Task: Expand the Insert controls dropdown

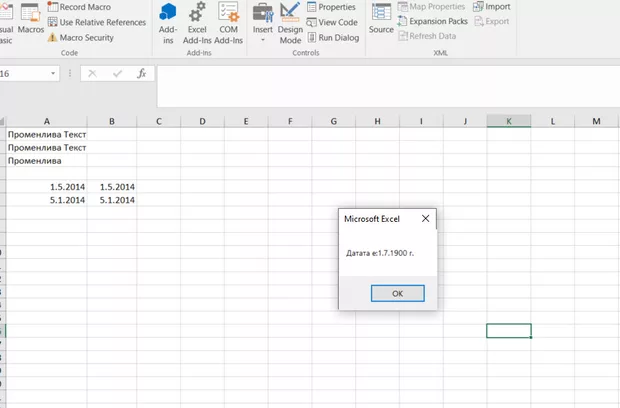Action: click(x=262, y=22)
